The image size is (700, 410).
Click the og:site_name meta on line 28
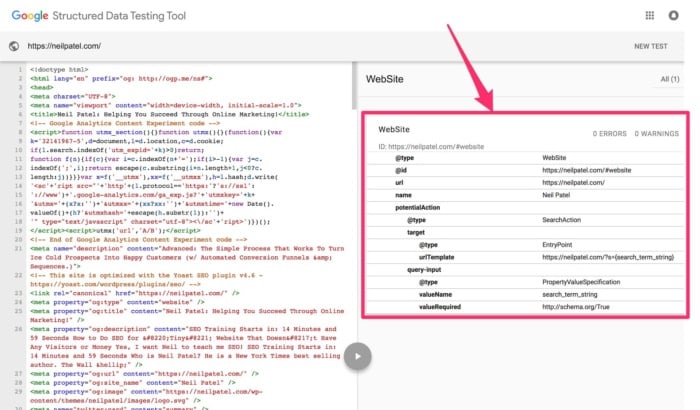tap(133, 383)
